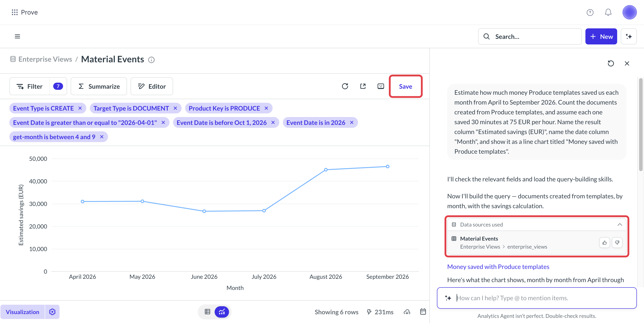The width and height of the screenshot is (644, 323).
Task: Remove Event Date greater than or equal filter
Action: click(163, 122)
